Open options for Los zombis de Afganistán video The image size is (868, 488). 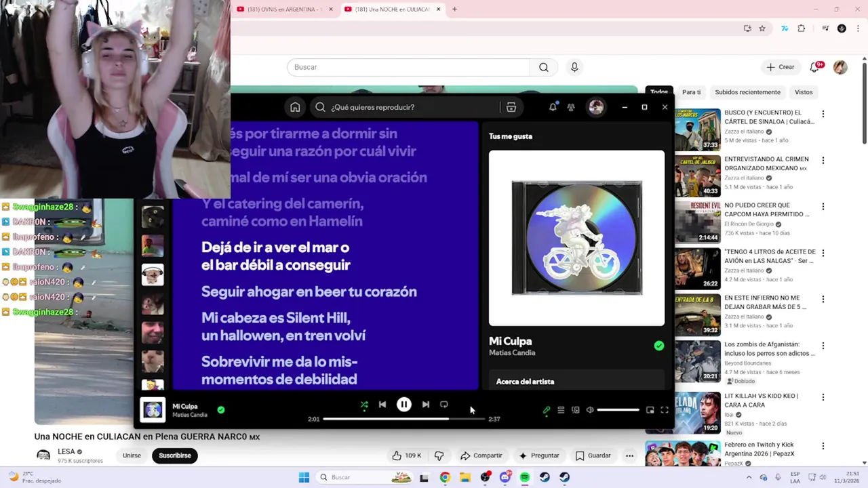pos(823,346)
